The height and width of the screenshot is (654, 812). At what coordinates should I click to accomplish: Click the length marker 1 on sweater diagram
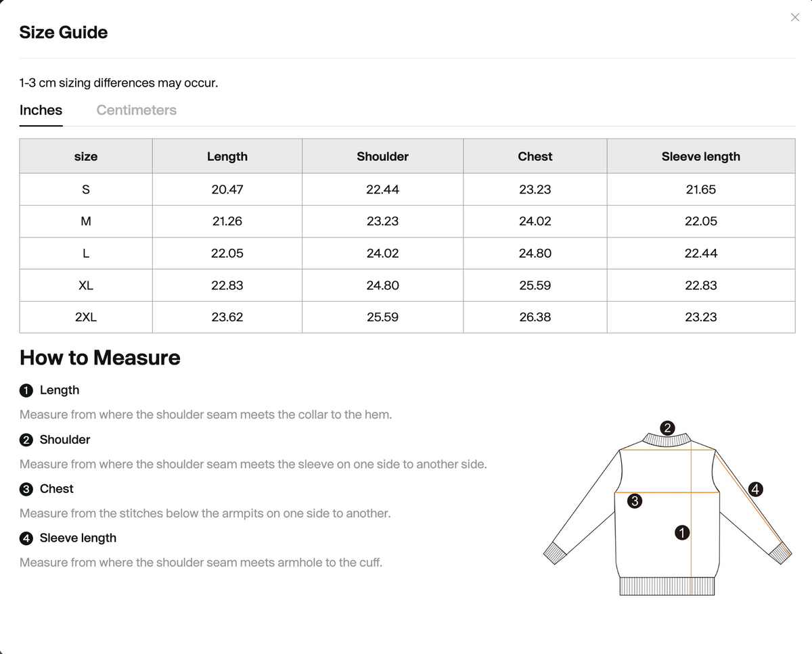coord(682,532)
